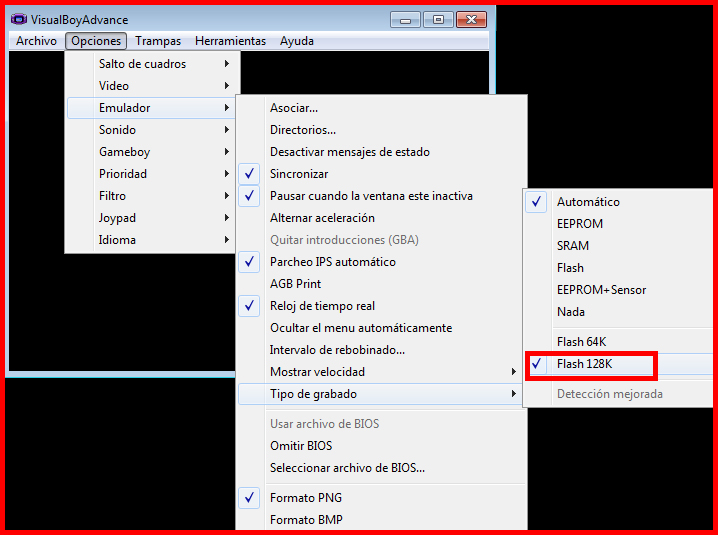Image resolution: width=718 pixels, height=535 pixels.
Task: Click Seleccionar archivo de BIOS...
Action: pyautogui.click(x=381, y=468)
